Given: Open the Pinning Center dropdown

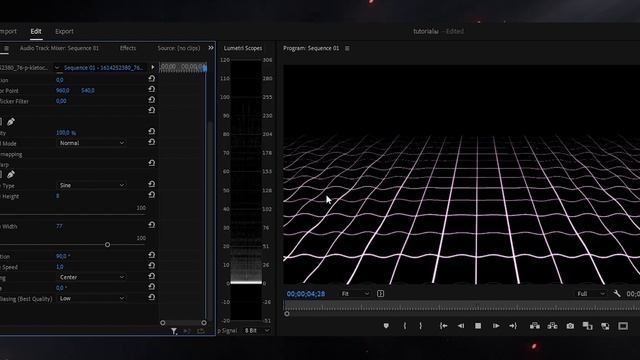Looking at the screenshot, I should coord(91,277).
